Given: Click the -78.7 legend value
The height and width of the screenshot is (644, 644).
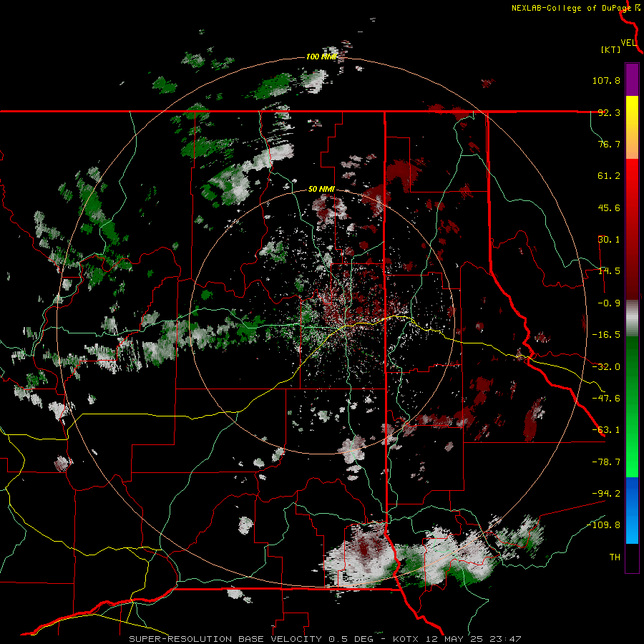Looking at the screenshot, I should point(606,462).
